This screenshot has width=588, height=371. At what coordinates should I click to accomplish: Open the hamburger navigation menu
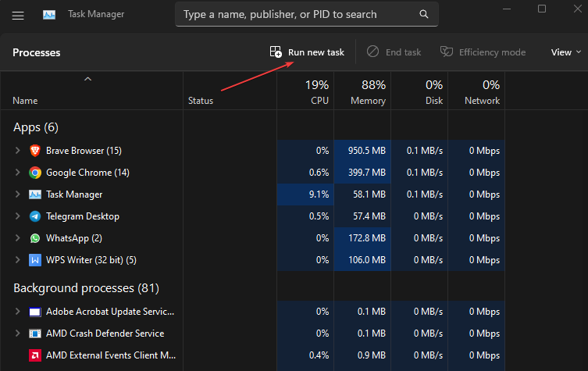18,16
